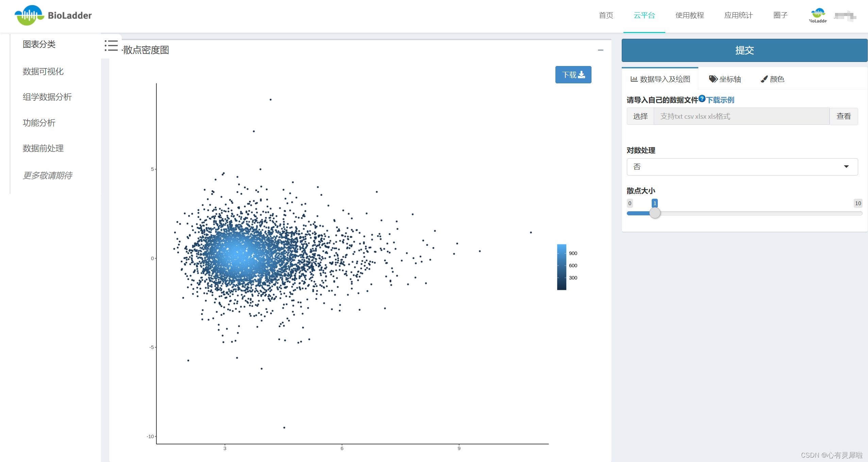Viewport: 868px width, 462px height.
Task: Click the 图表分类 sidebar heading
Action: [39, 44]
